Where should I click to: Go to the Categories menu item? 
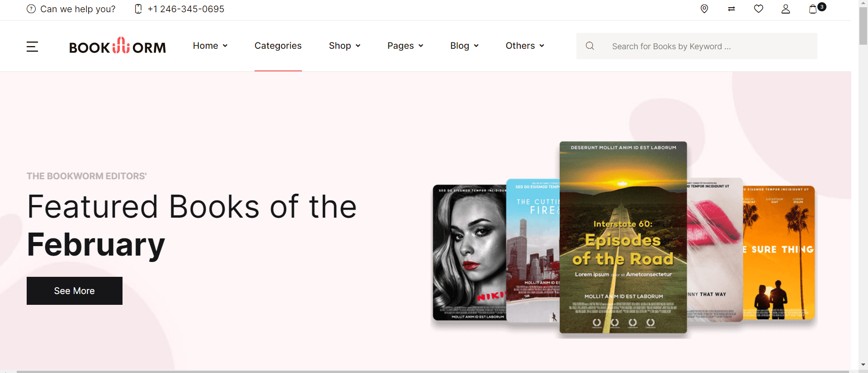tap(278, 46)
